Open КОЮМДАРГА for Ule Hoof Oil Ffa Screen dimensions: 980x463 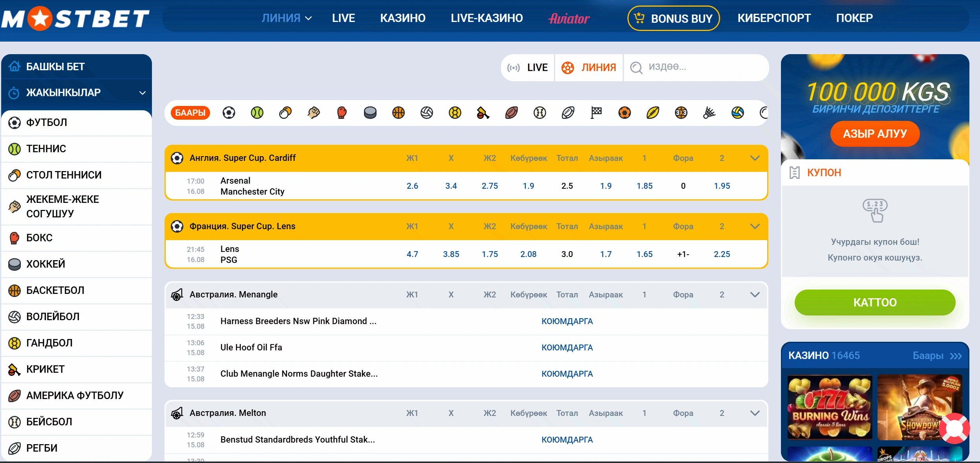tap(567, 348)
